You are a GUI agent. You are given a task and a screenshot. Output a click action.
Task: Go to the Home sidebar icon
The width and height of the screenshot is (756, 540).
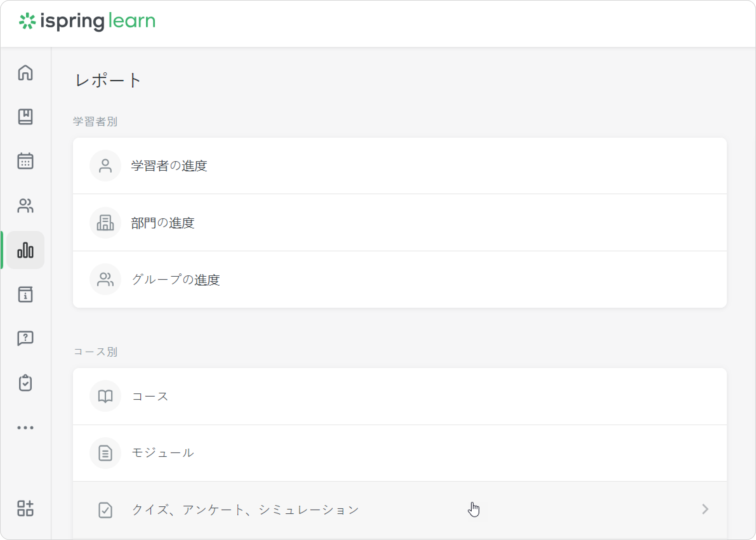coord(25,72)
